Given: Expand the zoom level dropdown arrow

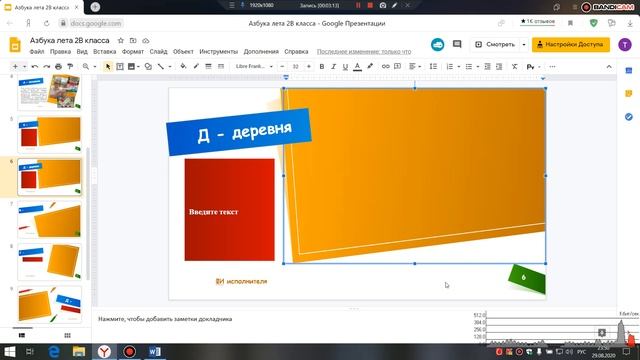Looking at the screenshot, I should 95,67.
